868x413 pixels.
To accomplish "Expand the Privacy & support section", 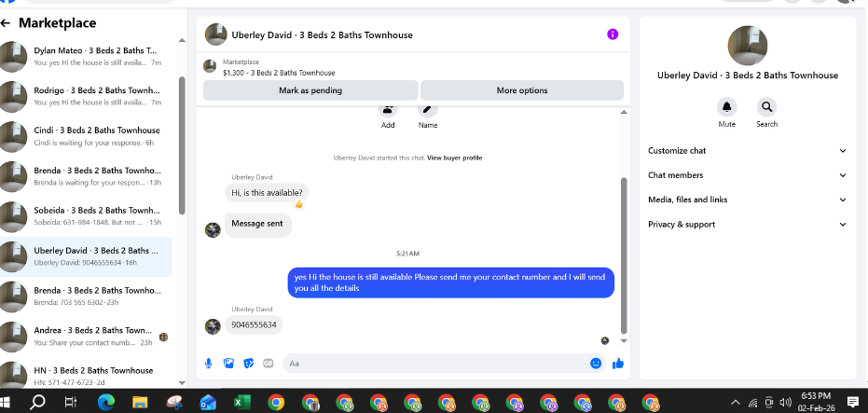I will pyautogui.click(x=748, y=225).
